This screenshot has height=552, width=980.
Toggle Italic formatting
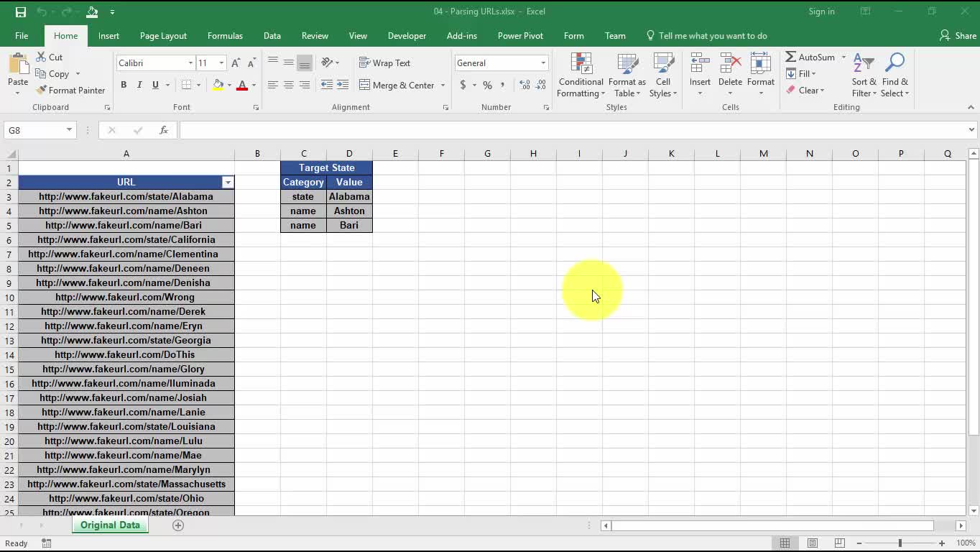tap(139, 85)
